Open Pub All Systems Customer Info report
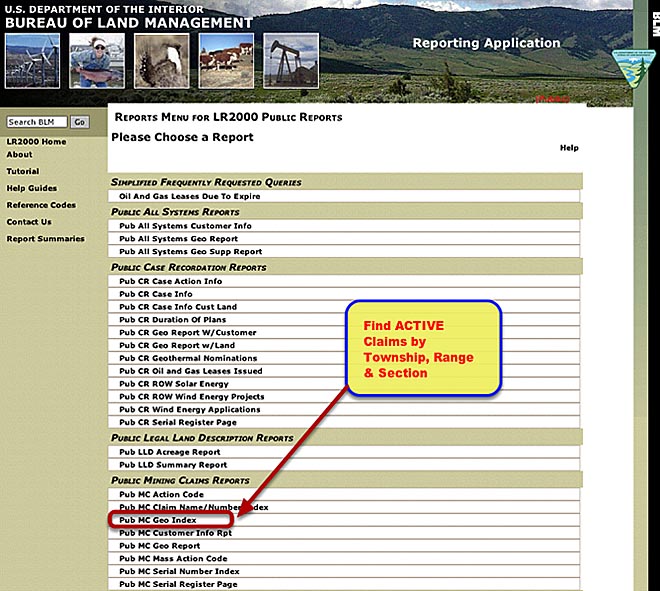Image resolution: width=660 pixels, height=591 pixels. [185, 226]
